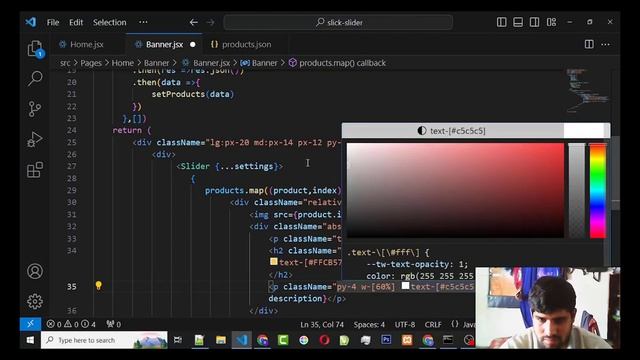The height and width of the screenshot is (360, 640).
Task: Click the errors and warnings indicator
Action: pyautogui.click(x=71, y=324)
